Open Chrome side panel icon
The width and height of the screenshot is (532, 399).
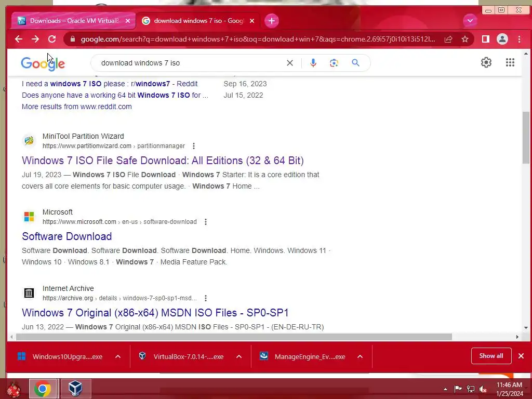[x=486, y=39]
